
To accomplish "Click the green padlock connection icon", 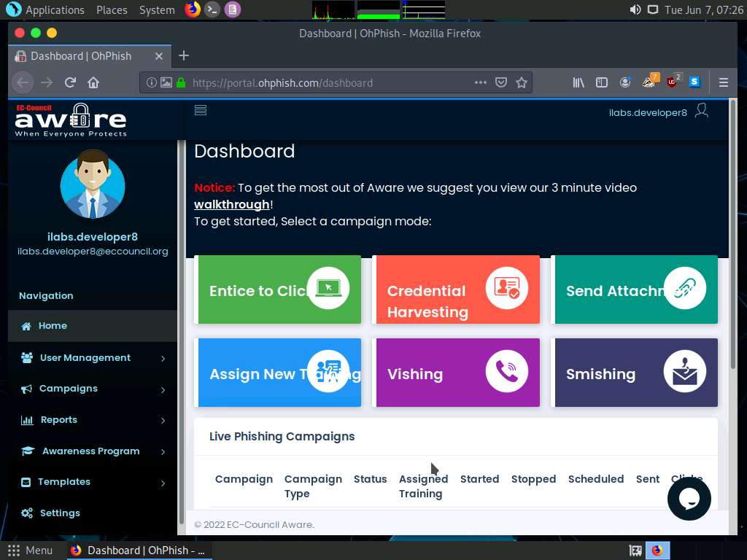I will [181, 82].
